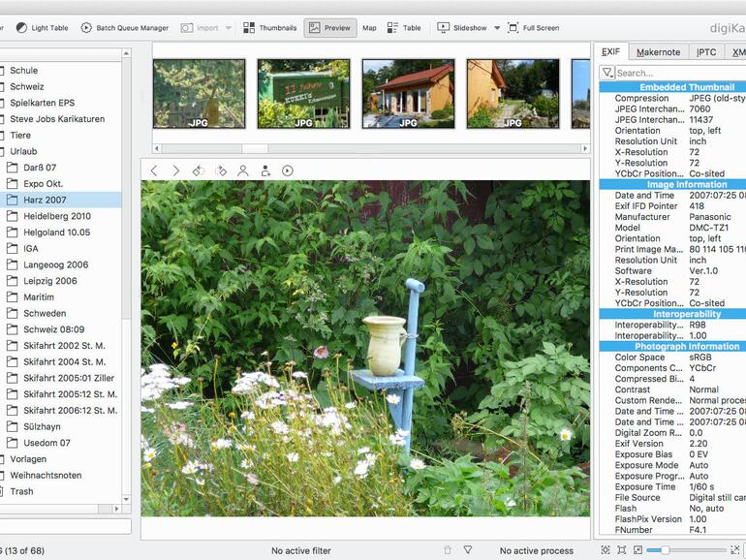Open the Import dropdown arrow

tap(229, 28)
